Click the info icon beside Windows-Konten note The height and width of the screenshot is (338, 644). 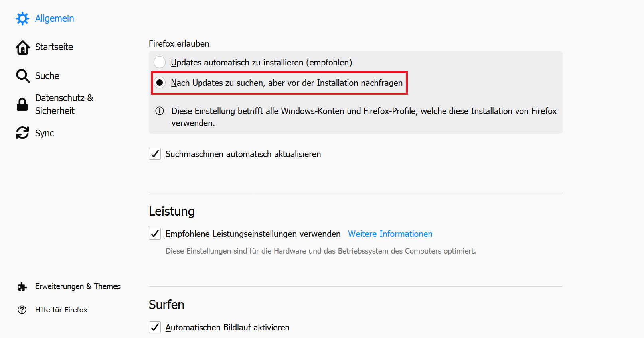point(160,111)
